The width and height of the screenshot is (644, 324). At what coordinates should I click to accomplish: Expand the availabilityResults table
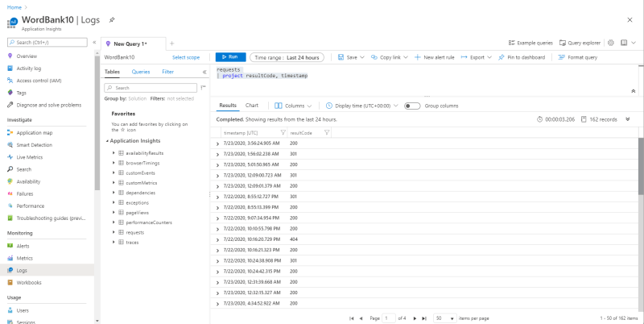point(114,153)
